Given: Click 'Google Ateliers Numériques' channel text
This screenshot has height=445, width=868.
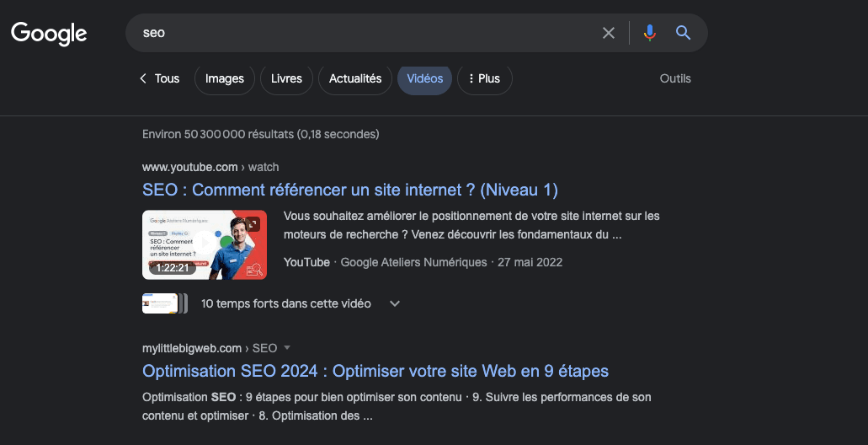Looking at the screenshot, I should (413, 263).
